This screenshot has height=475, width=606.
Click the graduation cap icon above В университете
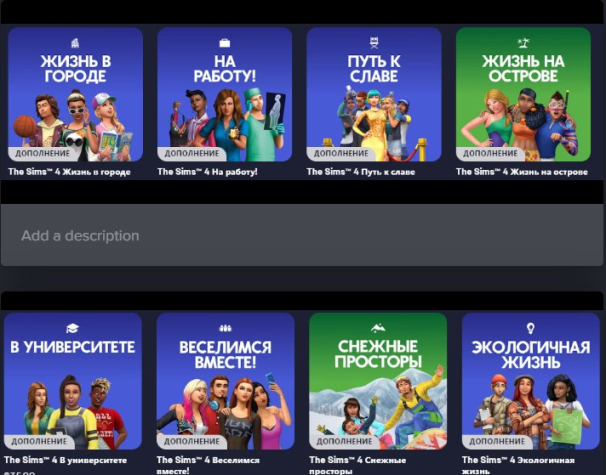point(72,328)
